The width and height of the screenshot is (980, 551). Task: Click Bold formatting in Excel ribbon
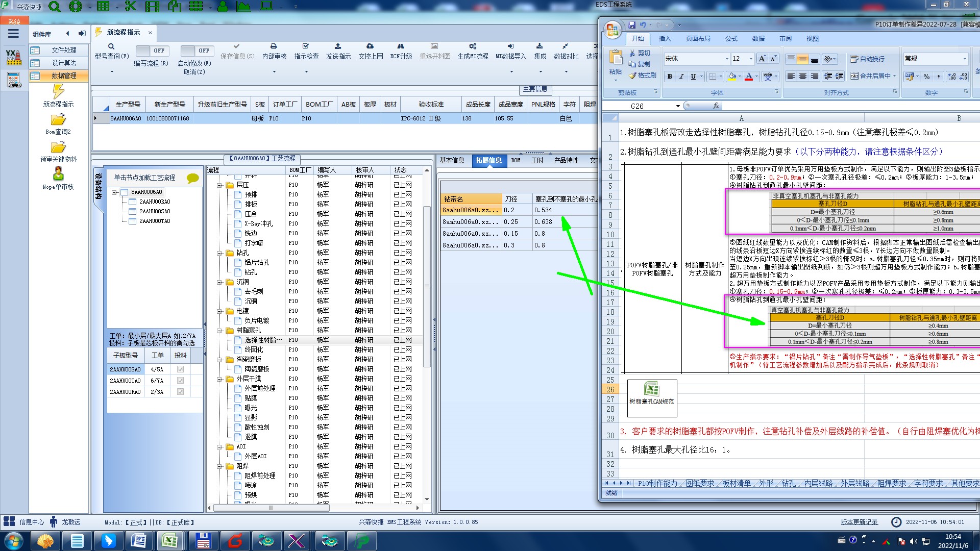[670, 77]
